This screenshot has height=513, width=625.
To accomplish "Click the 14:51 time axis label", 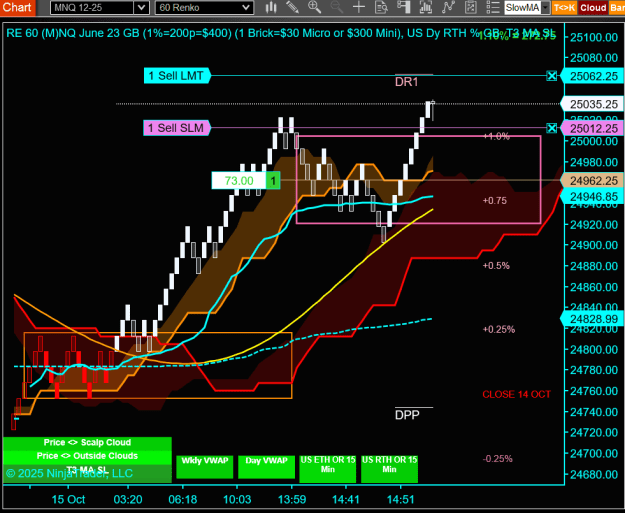I will point(400,499).
